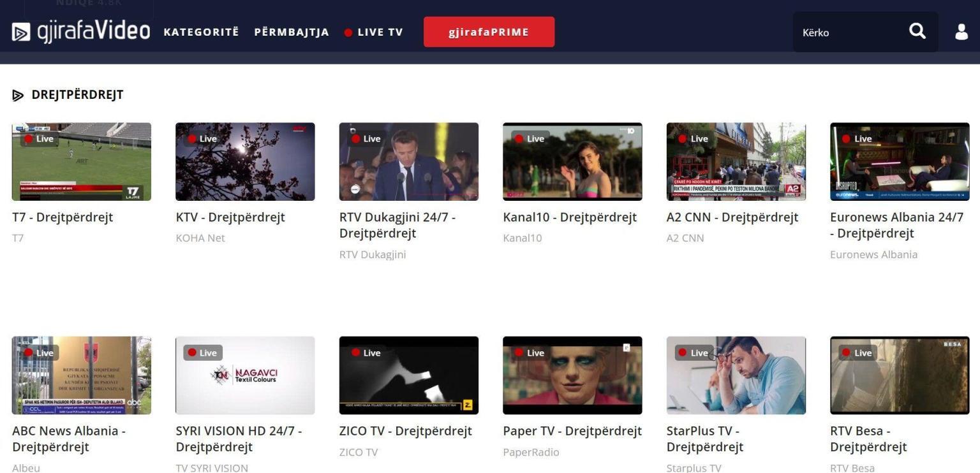Viewport: 980px width, 473px height.
Task: Open the user profile icon
Action: [x=961, y=32]
